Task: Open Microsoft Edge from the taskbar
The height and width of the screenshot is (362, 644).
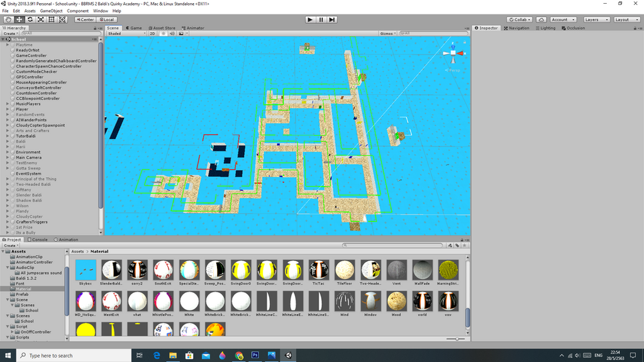Action: click(x=157, y=356)
